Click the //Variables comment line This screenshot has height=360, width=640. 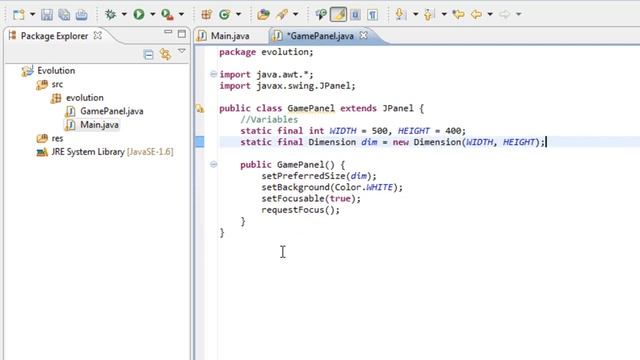[x=269, y=120]
